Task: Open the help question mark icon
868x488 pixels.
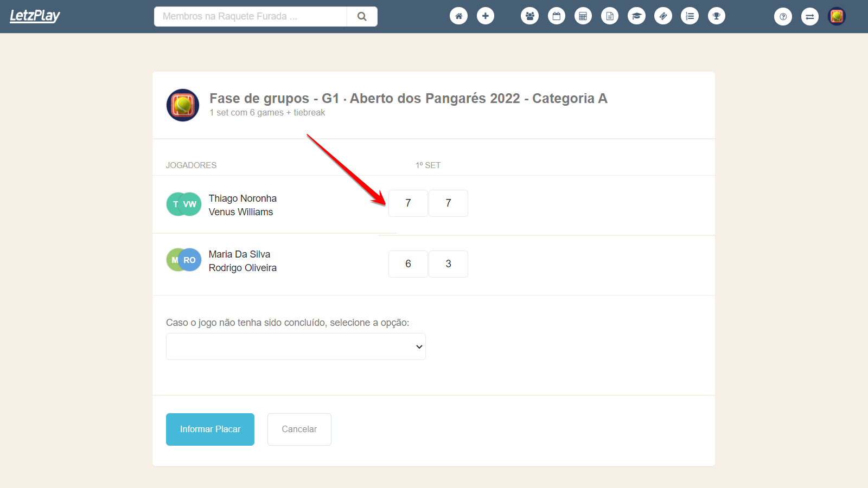Action: 783,16
